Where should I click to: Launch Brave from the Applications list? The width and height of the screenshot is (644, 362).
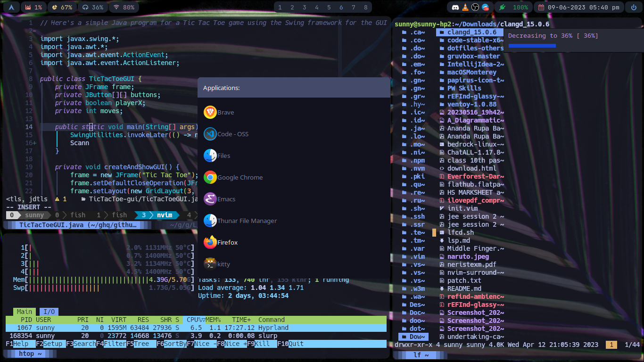tap(294, 112)
